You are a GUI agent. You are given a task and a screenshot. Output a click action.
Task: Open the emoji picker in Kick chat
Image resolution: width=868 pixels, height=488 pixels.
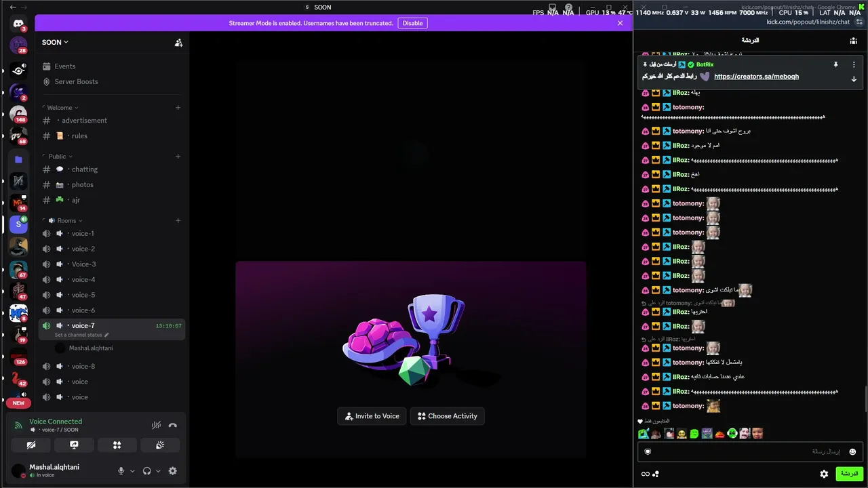click(x=852, y=451)
